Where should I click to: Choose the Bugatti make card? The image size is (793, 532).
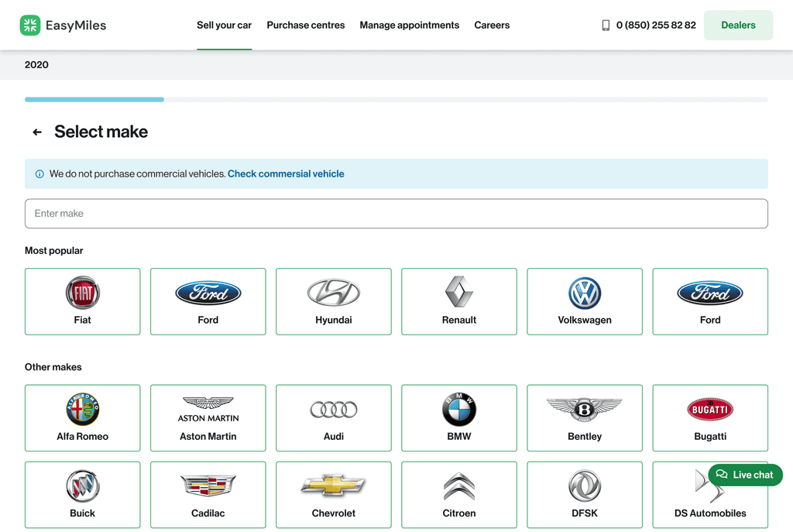710,417
